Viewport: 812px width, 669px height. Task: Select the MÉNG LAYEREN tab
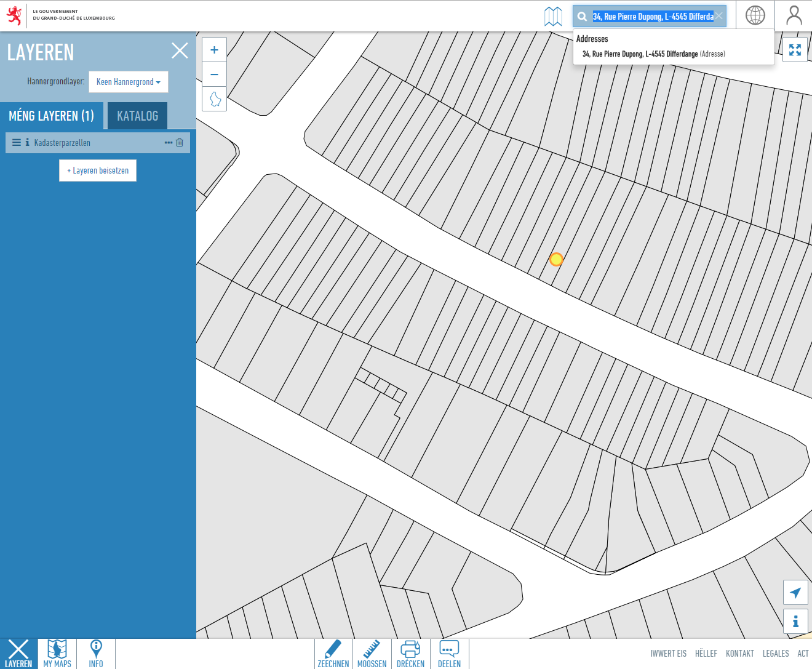pyautogui.click(x=52, y=116)
